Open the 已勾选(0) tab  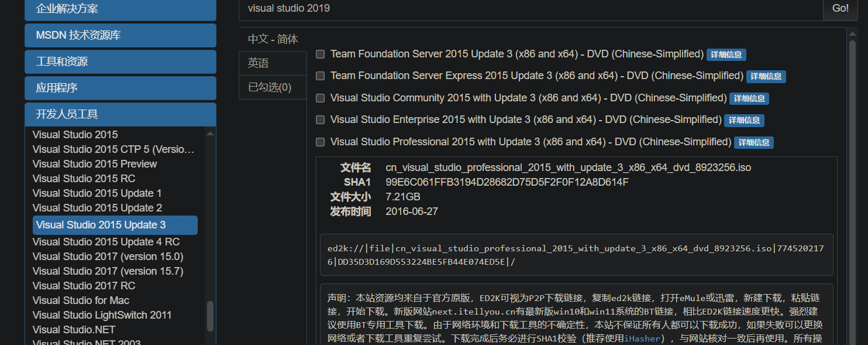pos(273,87)
